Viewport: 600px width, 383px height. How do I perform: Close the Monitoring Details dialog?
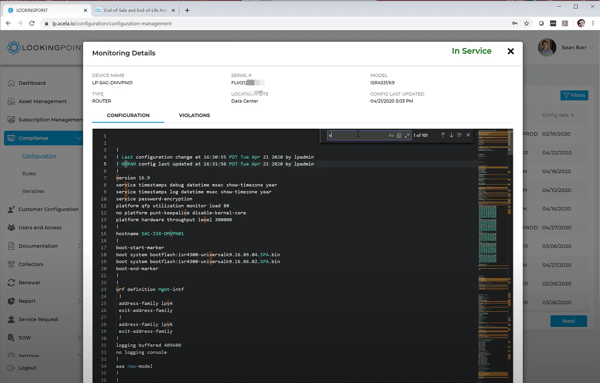[x=510, y=51]
